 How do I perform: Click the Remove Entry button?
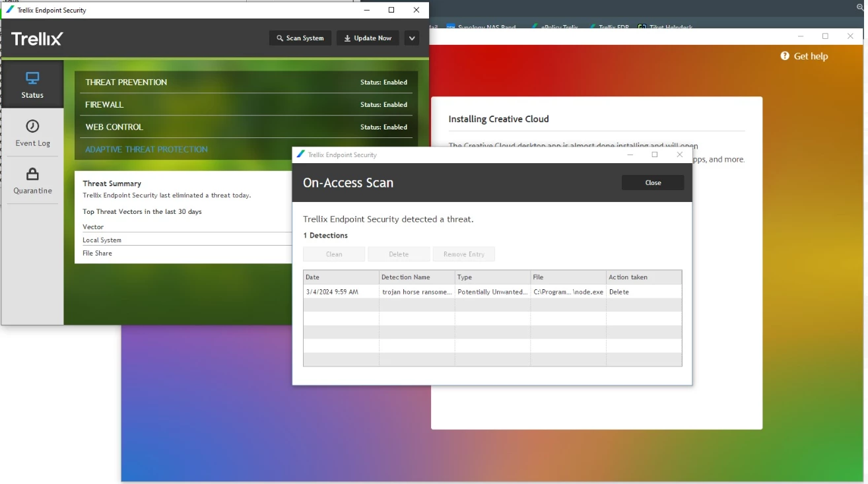464,254
